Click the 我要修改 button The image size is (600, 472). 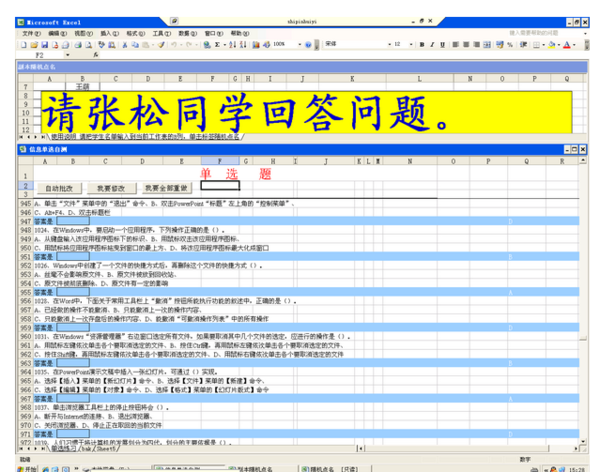[x=111, y=188]
